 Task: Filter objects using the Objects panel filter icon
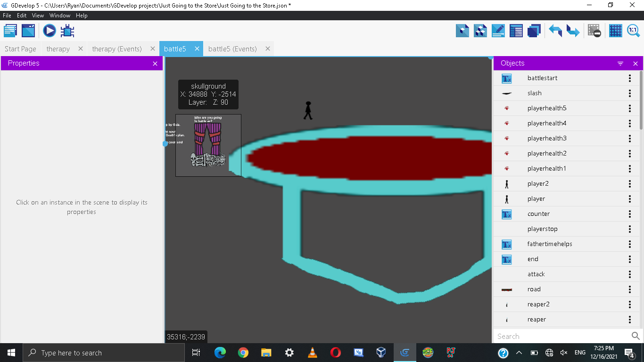click(x=620, y=64)
